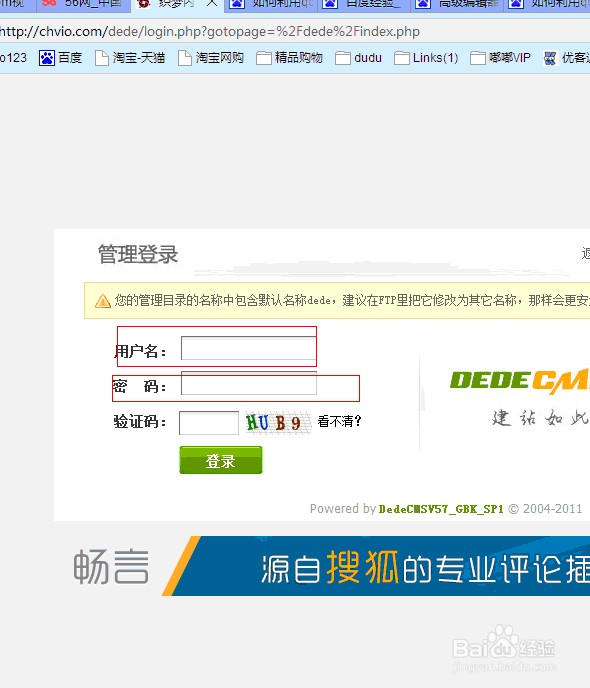The image size is (590, 688).
Task: Click the 织梦 tab favicon
Action: pyautogui.click(x=144, y=4)
